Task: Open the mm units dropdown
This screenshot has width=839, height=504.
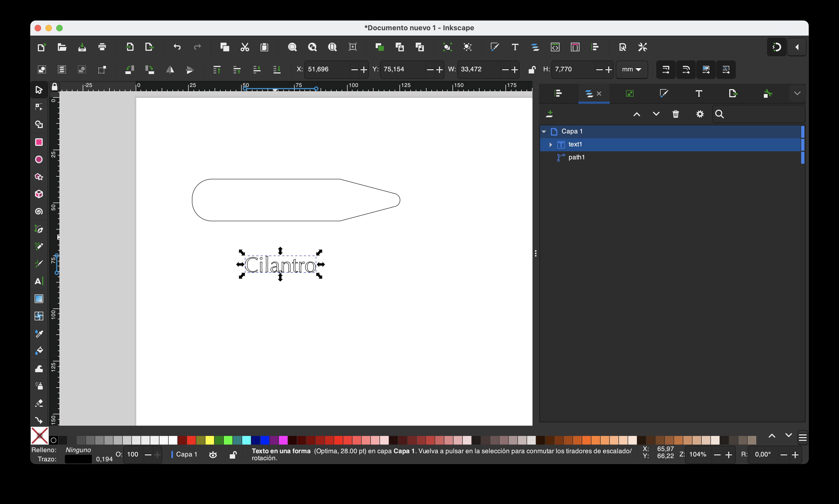Action: pyautogui.click(x=632, y=69)
